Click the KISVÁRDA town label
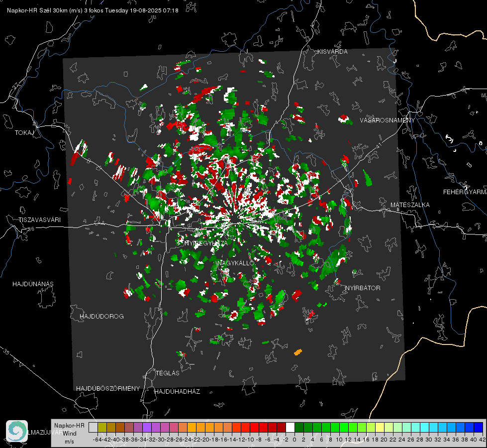Viewport: 487px width, 448px height. point(332,52)
